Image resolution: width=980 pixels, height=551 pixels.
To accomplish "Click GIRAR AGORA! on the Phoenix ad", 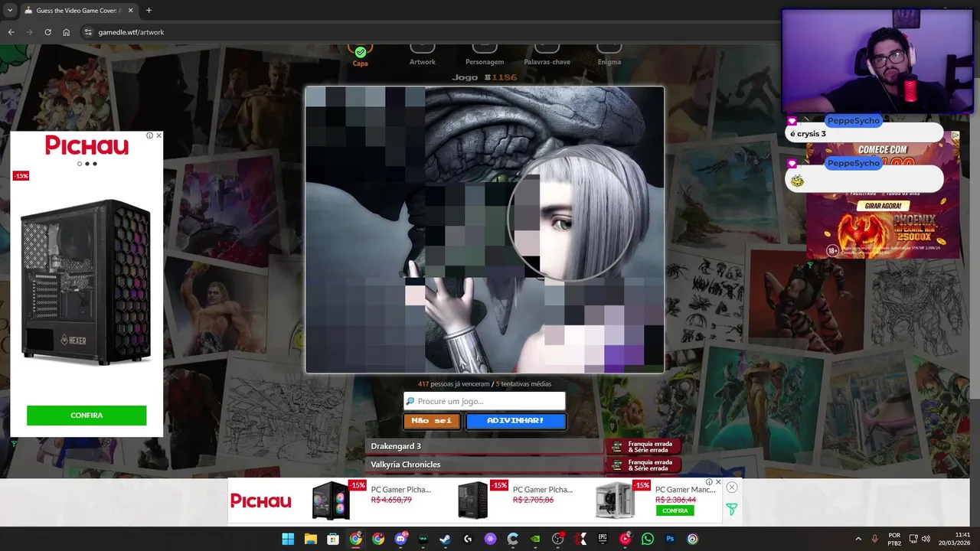I will (x=883, y=206).
